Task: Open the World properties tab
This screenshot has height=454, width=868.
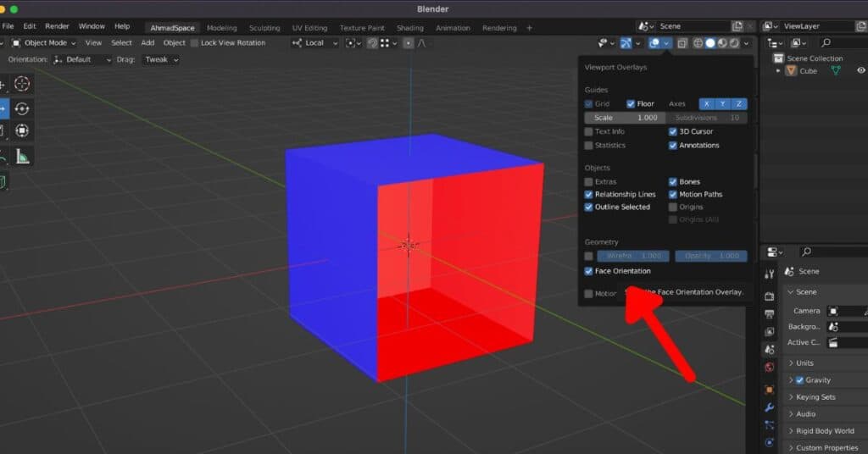Action: [770, 368]
